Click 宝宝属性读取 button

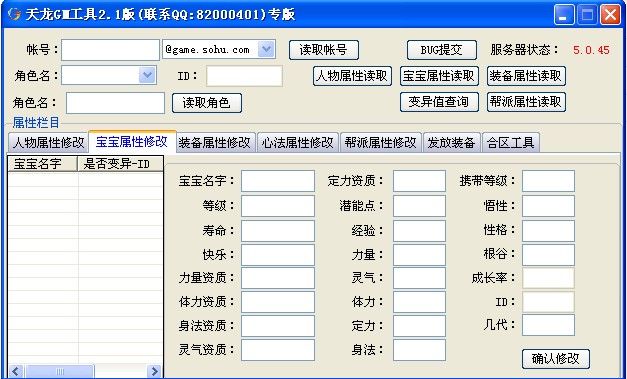point(439,76)
